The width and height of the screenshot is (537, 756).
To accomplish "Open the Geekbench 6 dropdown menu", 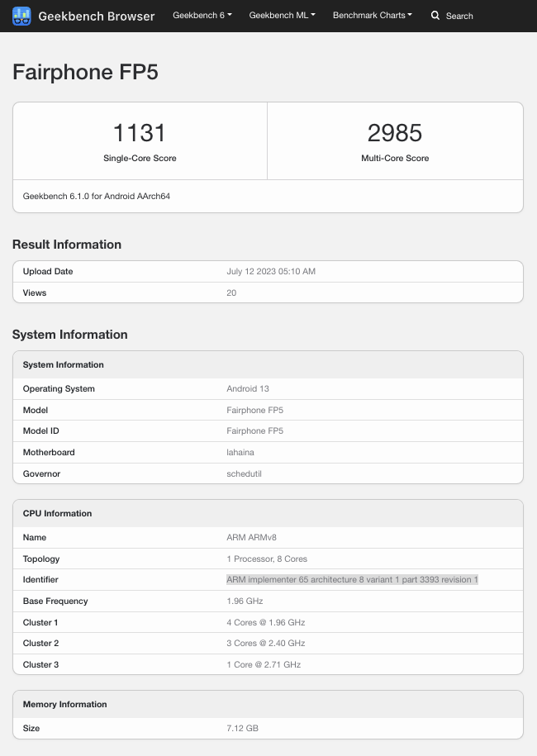I will [202, 16].
